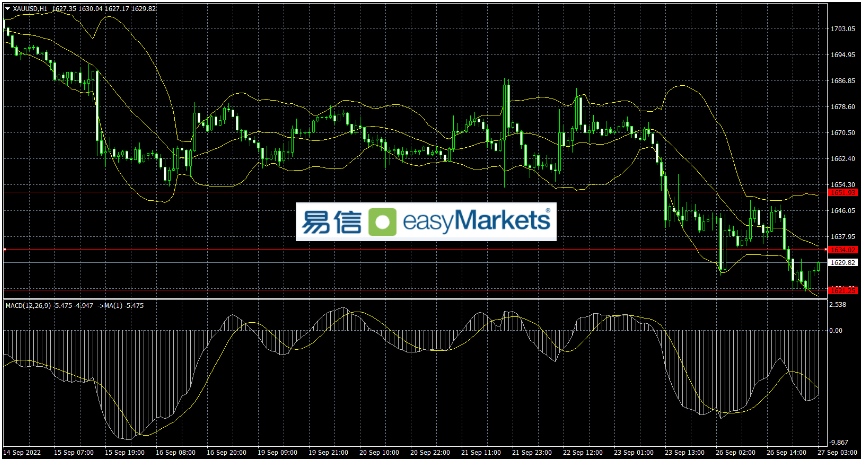The image size is (863, 461).
Task: Click the 26 Sep 14:00 time label
Action: click(x=784, y=452)
